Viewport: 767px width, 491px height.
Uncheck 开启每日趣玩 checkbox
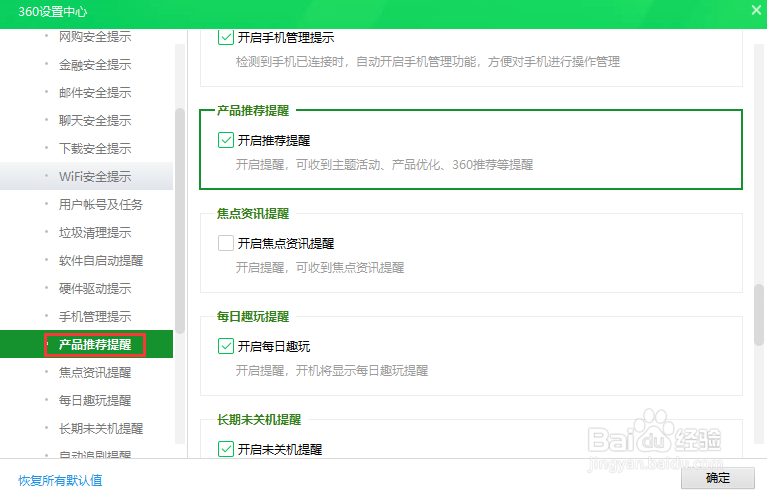[226, 346]
